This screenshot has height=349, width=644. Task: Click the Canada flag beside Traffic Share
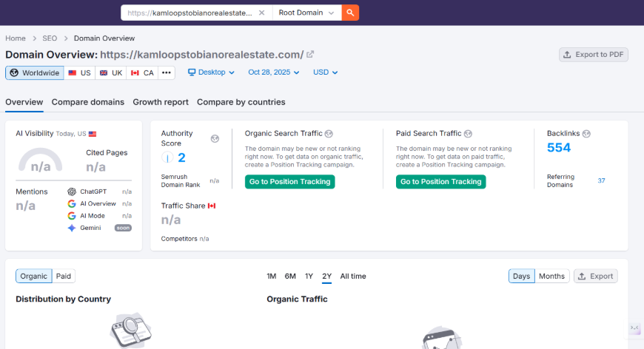212,206
